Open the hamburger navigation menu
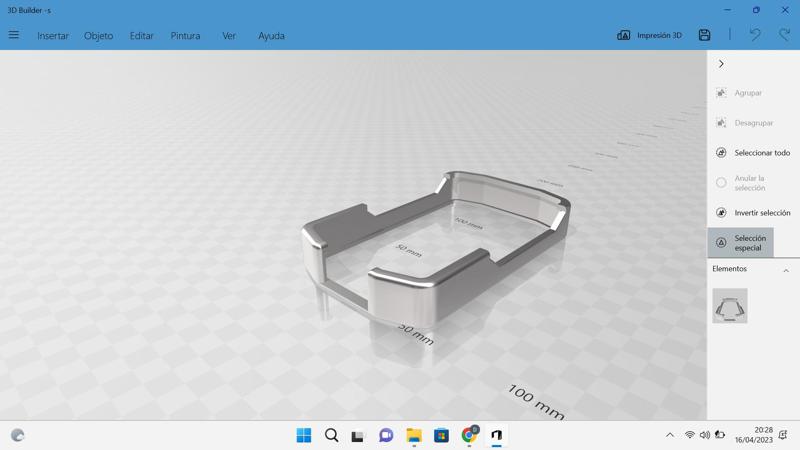This screenshot has width=800, height=450. 14,35
